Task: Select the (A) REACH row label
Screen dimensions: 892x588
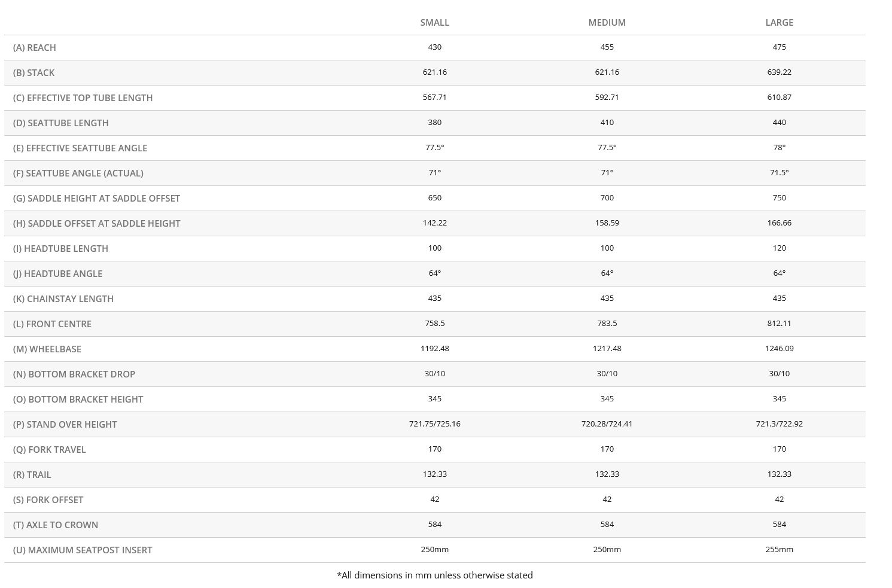Action: (x=35, y=48)
